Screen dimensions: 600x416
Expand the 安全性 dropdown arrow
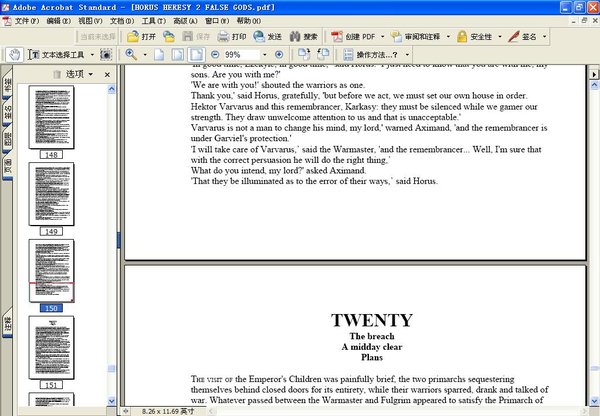click(499, 37)
